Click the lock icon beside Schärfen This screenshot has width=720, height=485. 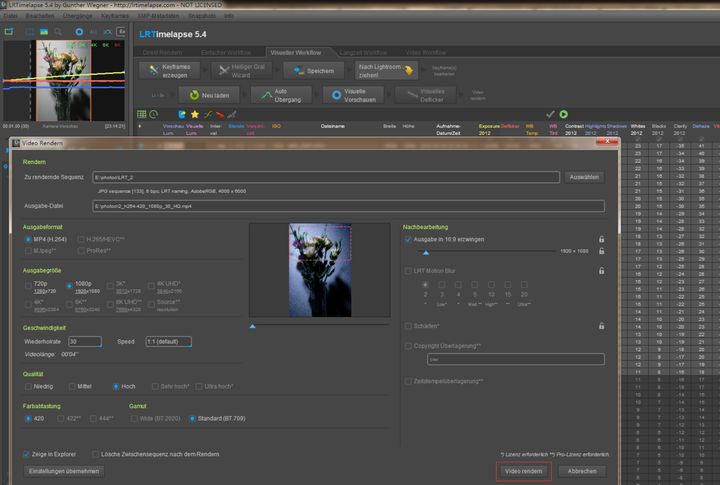(601, 326)
